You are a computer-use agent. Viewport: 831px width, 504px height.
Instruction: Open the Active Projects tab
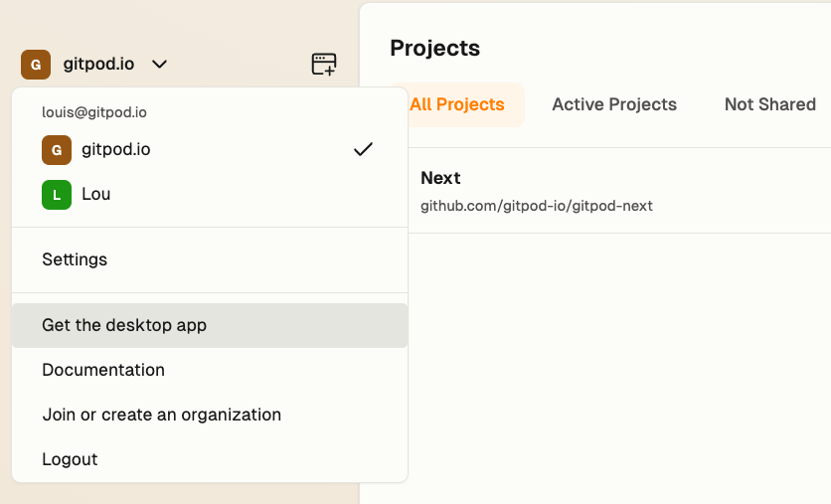tap(614, 104)
